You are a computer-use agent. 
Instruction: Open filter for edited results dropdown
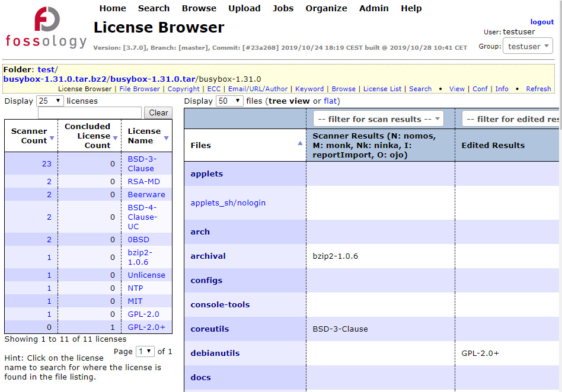click(x=511, y=119)
